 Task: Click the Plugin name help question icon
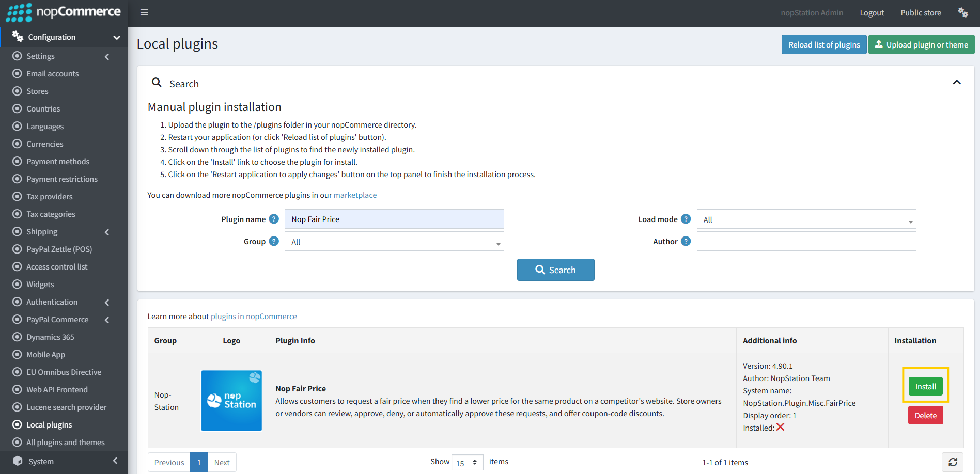tap(274, 219)
